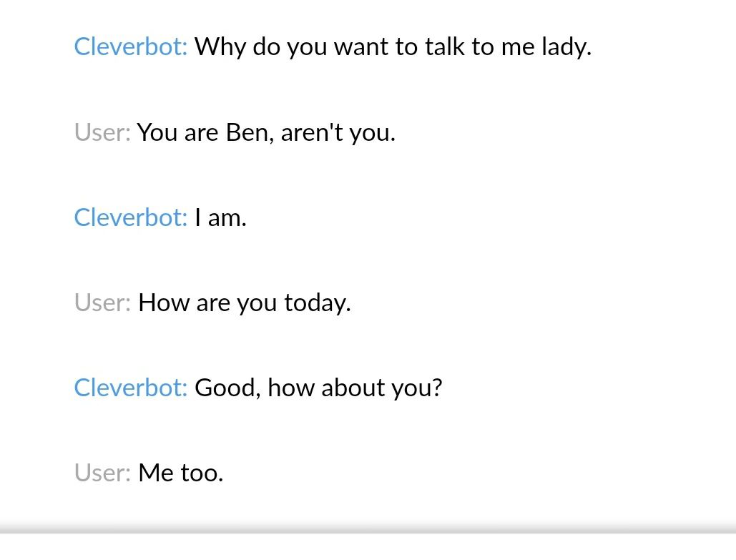This screenshot has height=560, width=736.
Task: Select the user message 'Me too.'
Action: (180, 473)
